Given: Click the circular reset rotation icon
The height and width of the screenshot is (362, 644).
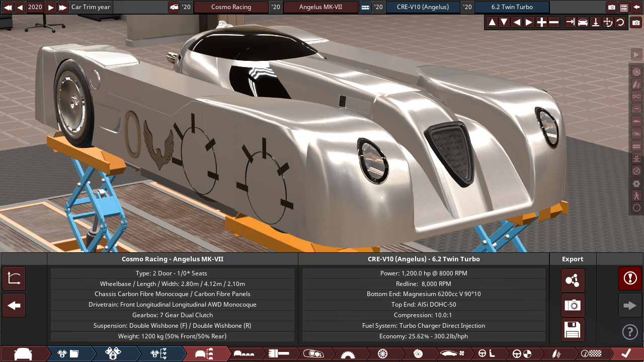Looking at the screenshot, I should coord(620,22).
